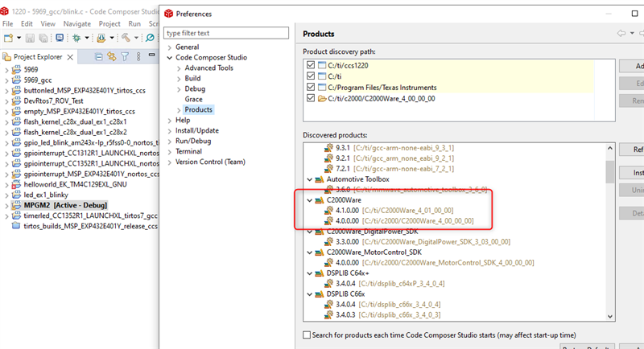This screenshot has height=349, width=644.
Task: Open the File menu
Action: tap(8, 24)
